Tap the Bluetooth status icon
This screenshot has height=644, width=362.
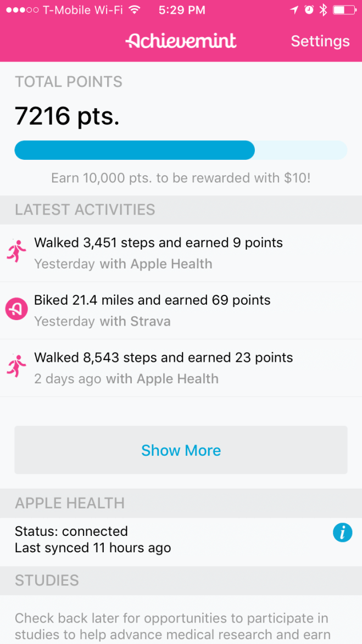pos(323,10)
